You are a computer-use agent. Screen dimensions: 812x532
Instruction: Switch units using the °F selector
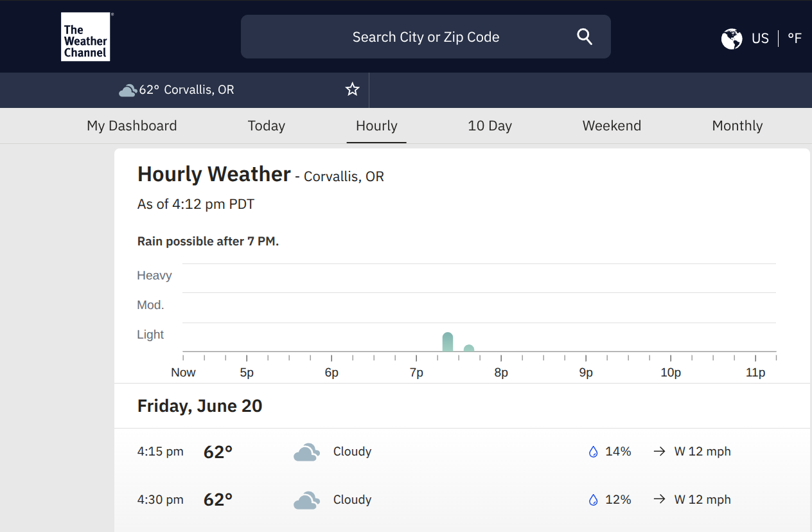click(x=795, y=39)
